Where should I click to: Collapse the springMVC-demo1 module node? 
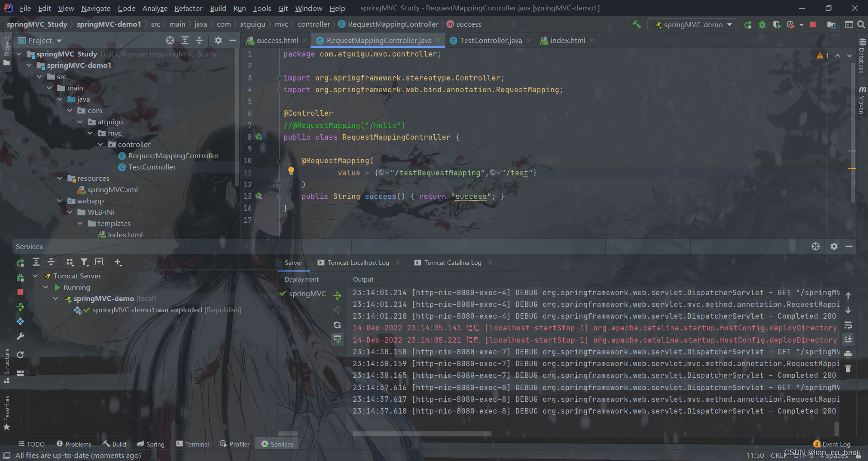point(29,66)
